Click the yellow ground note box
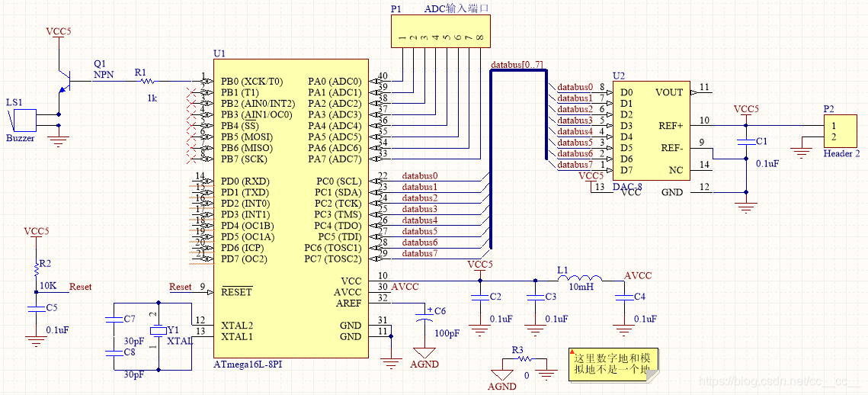This screenshot has width=868, height=395. (x=613, y=364)
